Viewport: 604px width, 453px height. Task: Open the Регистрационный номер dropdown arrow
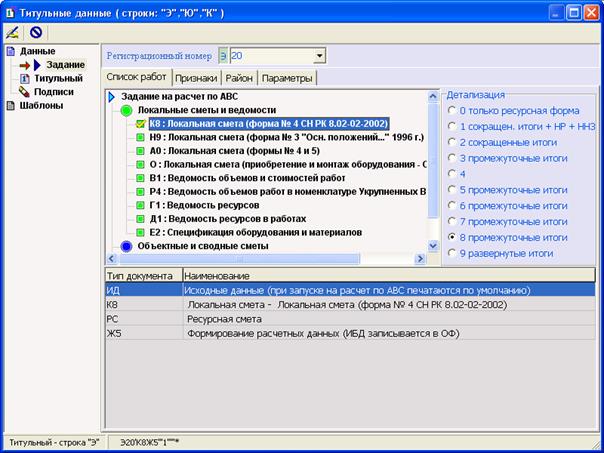[319, 56]
